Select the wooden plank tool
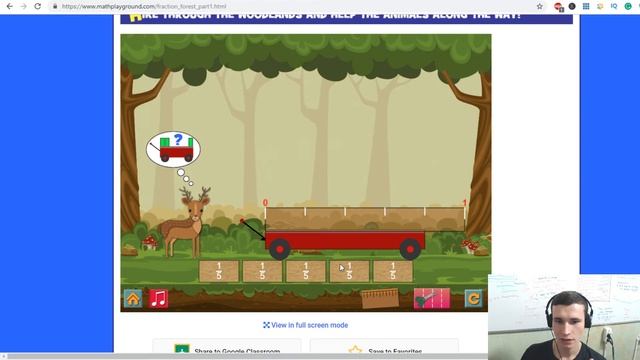640x360 pixels. pyautogui.click(x=380, y=298)
